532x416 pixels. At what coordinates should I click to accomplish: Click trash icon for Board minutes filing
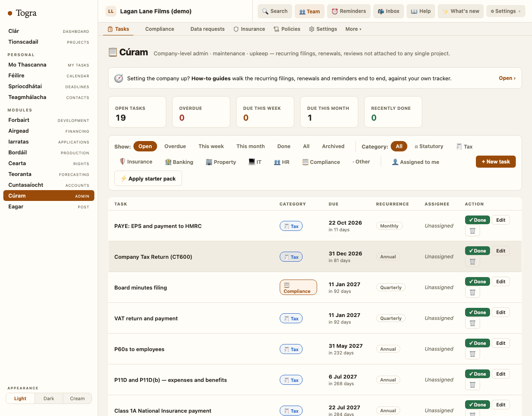[x=473, y=292]
